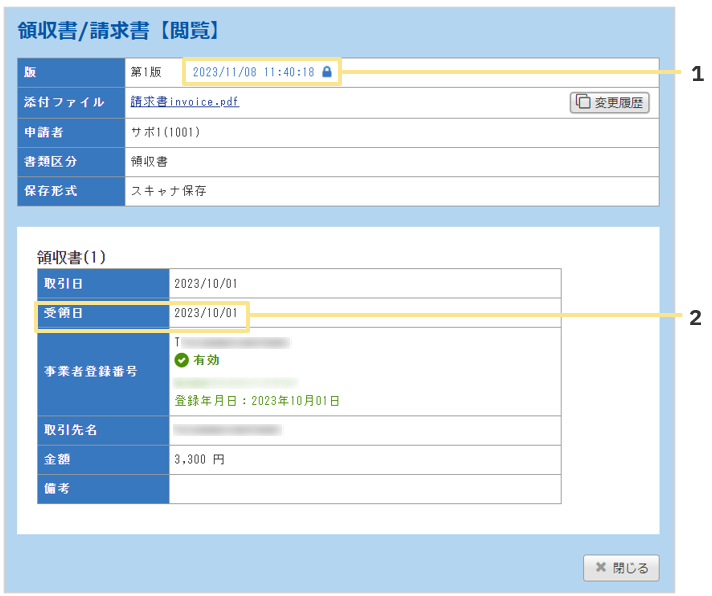Click the empty 備考 remarks cell
The image size is (712, 596).
pyautogui.click(x=365, y=489)
